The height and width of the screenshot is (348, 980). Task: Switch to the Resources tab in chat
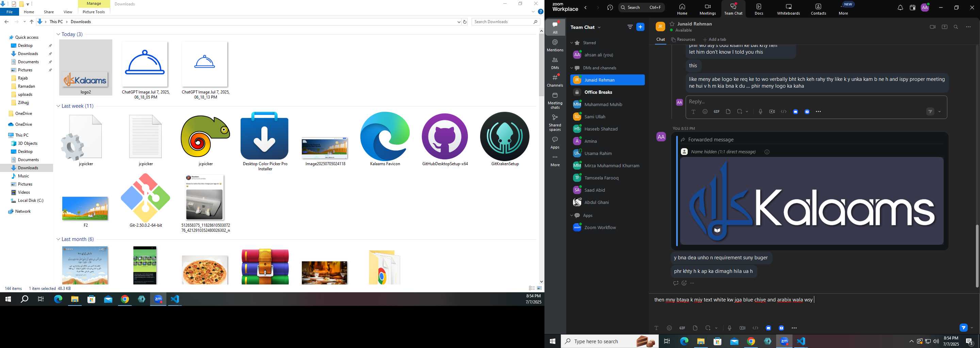pyautogui.click(x=683, y=39)
